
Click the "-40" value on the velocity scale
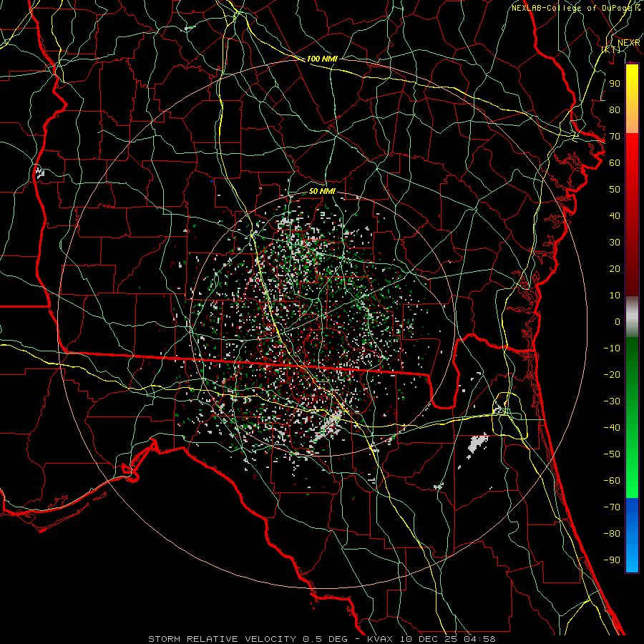[612, 428]
